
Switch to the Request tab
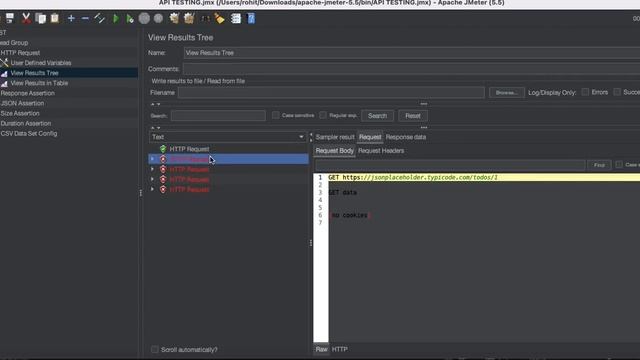pyautogui.click(x=370, y=137)
